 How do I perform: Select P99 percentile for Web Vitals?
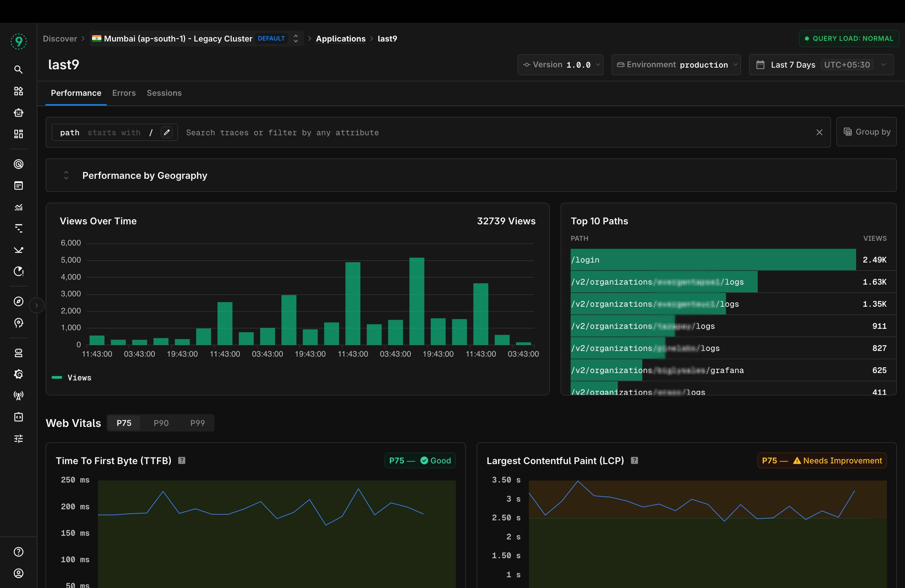coord(197,423)
